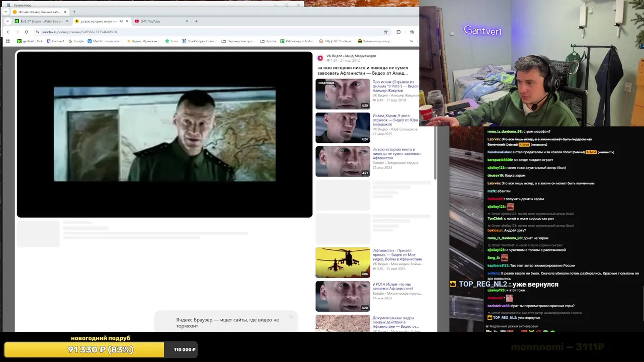Mute the tab via its speaker icon
This screenshot has width=644, height=362.
coord(121,21)
